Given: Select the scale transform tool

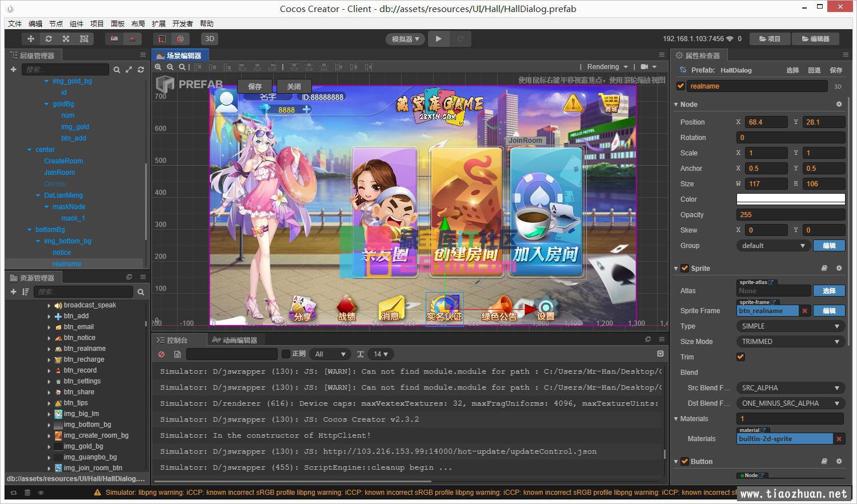Looking at the screenshot, I should [66, 39].
